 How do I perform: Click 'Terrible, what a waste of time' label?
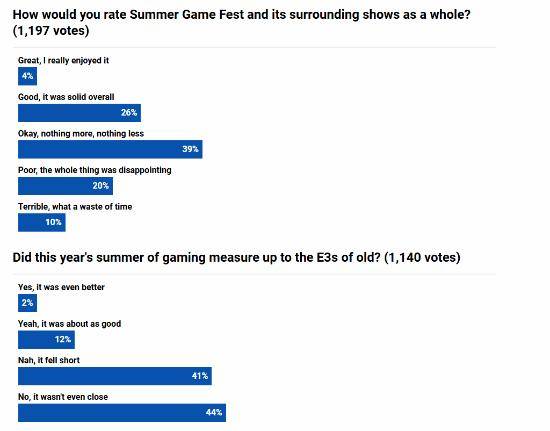point(75,207)
